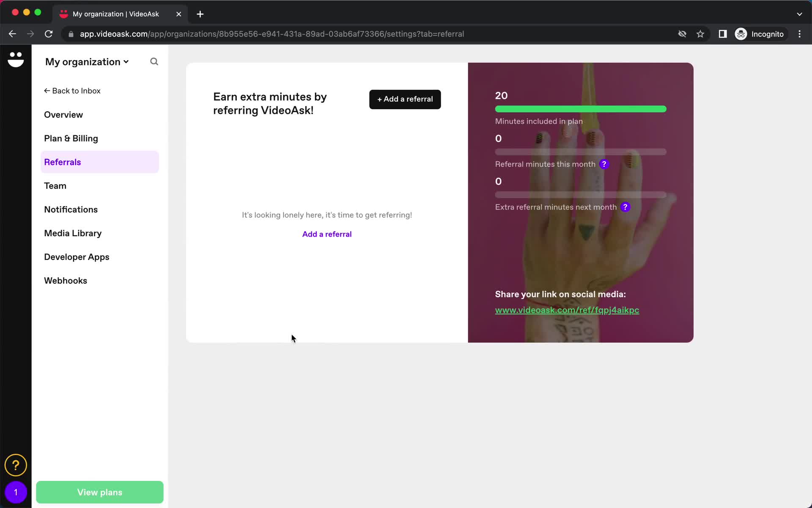The image size is (812, 508).
Task: Open the Media Library section
Action: point(73,233)
